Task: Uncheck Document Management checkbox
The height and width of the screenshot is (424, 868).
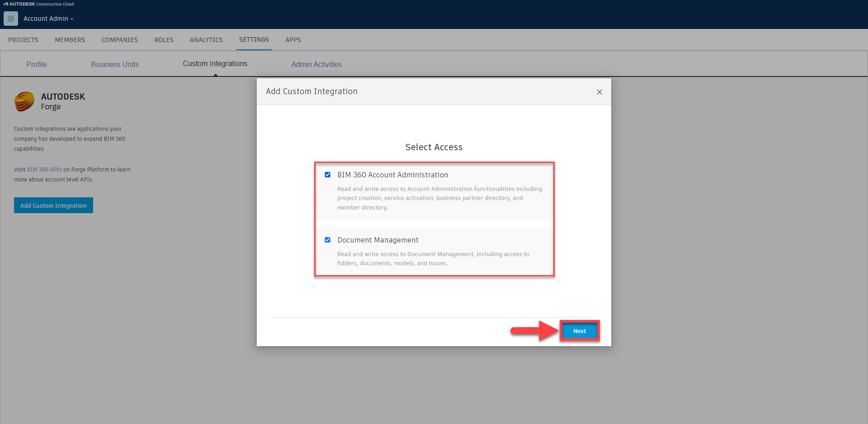Action: tap(328, 240)
